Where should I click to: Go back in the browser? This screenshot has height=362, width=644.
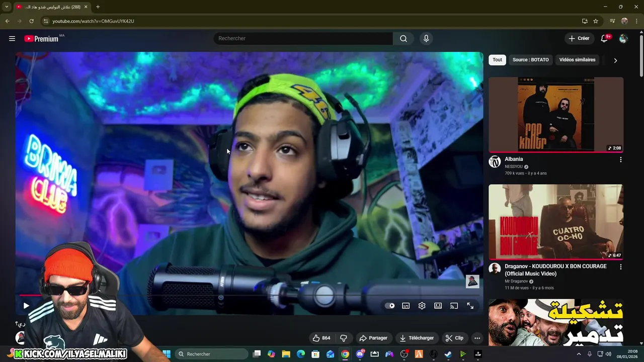click(7, 21)
